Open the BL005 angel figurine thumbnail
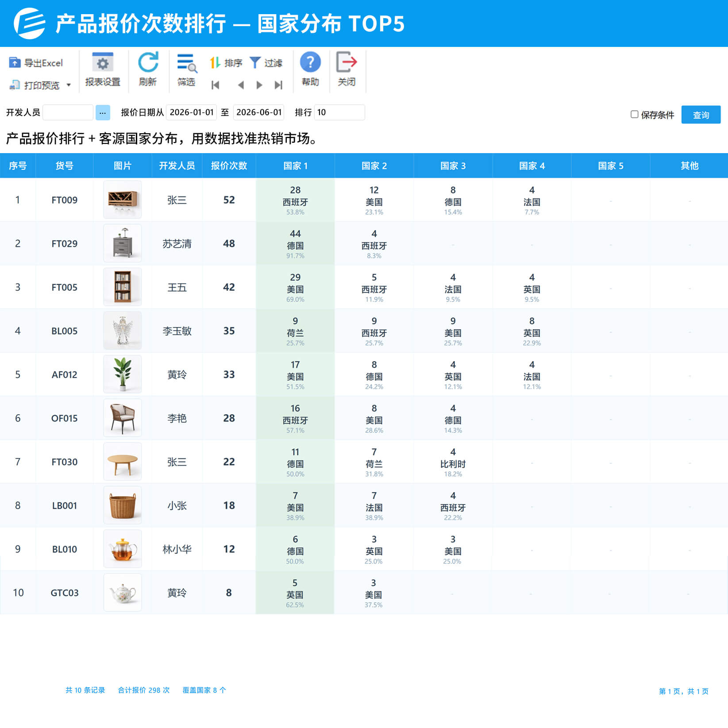Screen dimensions: 728x728 click(x=123, y=331)
